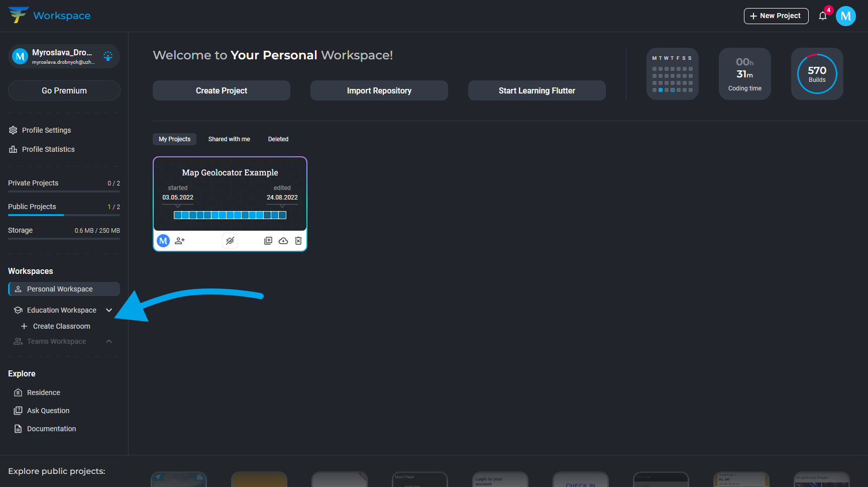Duplicate the Map Geolocator Example project
The width and height of the screenshot is (868, 487).
268,241
